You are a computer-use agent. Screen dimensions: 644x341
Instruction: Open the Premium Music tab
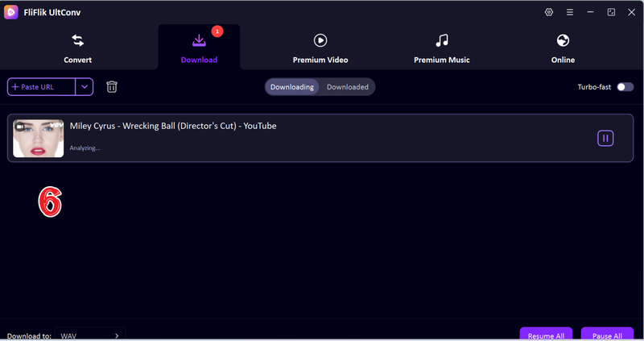[441, 48]
